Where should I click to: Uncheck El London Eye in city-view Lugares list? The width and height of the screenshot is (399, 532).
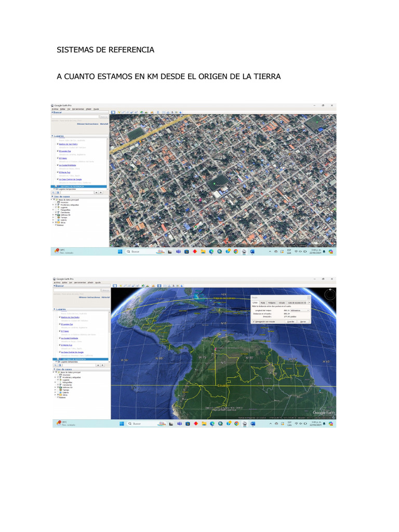[x=58, y=151]
